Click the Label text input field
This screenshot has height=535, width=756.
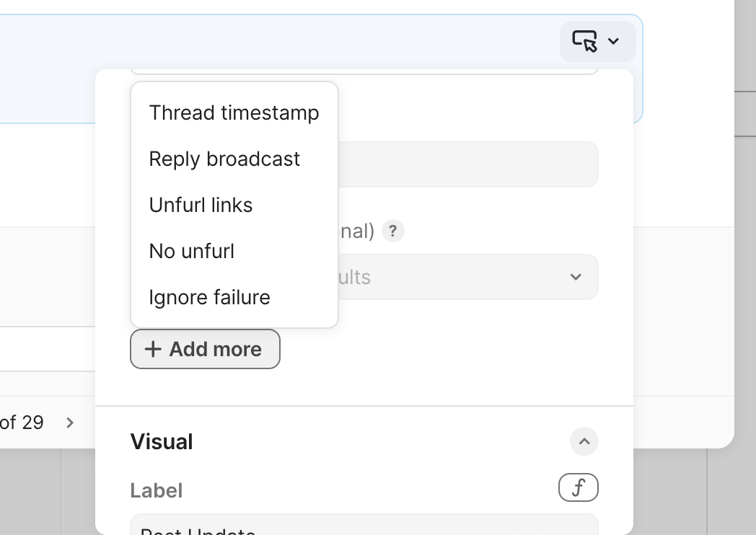tap(364, 526)
